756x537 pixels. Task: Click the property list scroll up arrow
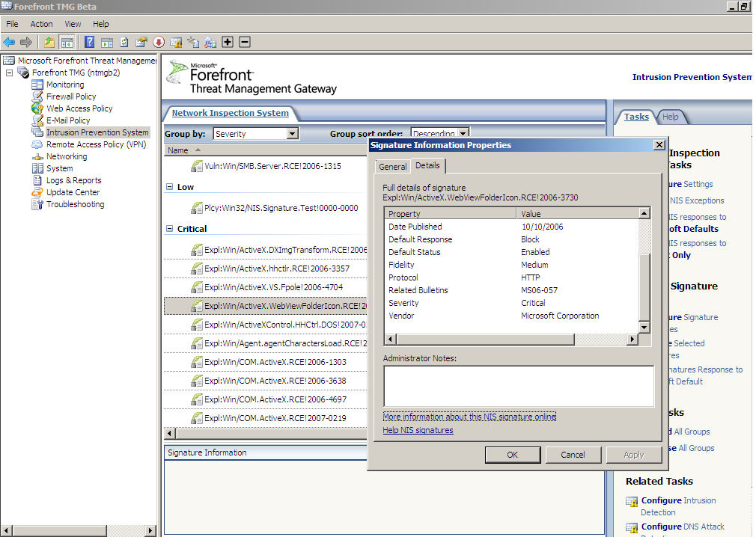tap(644, 213)
